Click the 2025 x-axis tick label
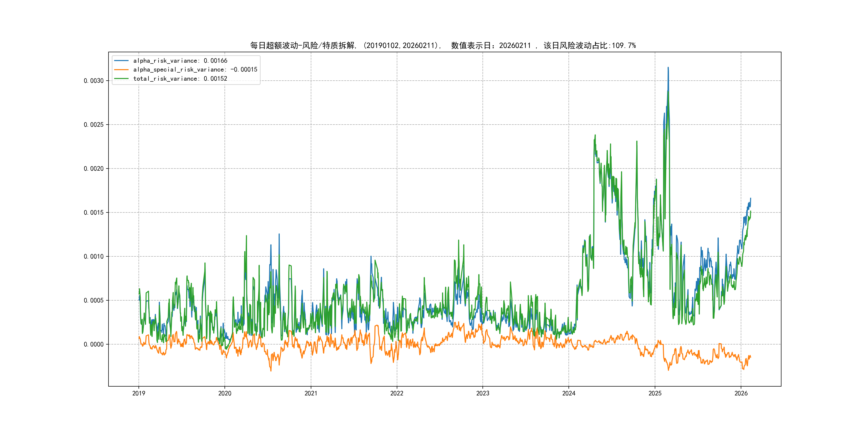868x434 pixels. pyautogui.click(x=655, y=393)
